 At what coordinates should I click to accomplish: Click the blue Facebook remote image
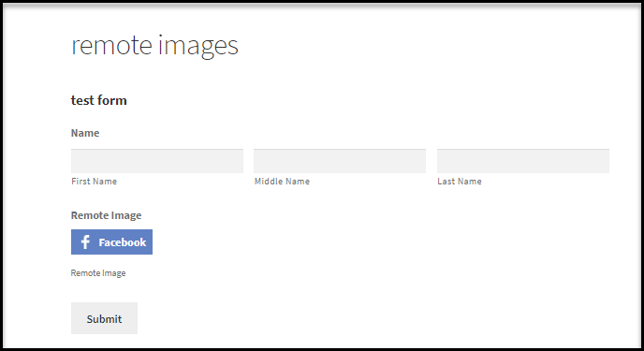[111, 241]
